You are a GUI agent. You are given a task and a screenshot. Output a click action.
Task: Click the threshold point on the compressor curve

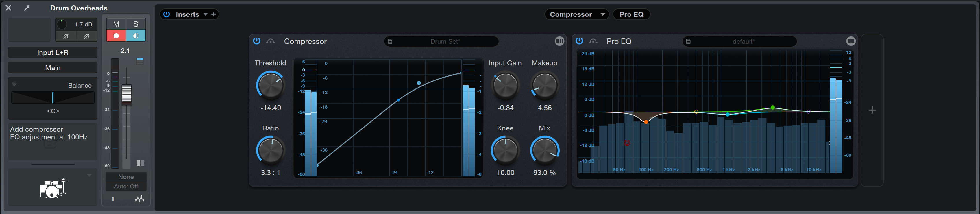[x=398, y=100]
